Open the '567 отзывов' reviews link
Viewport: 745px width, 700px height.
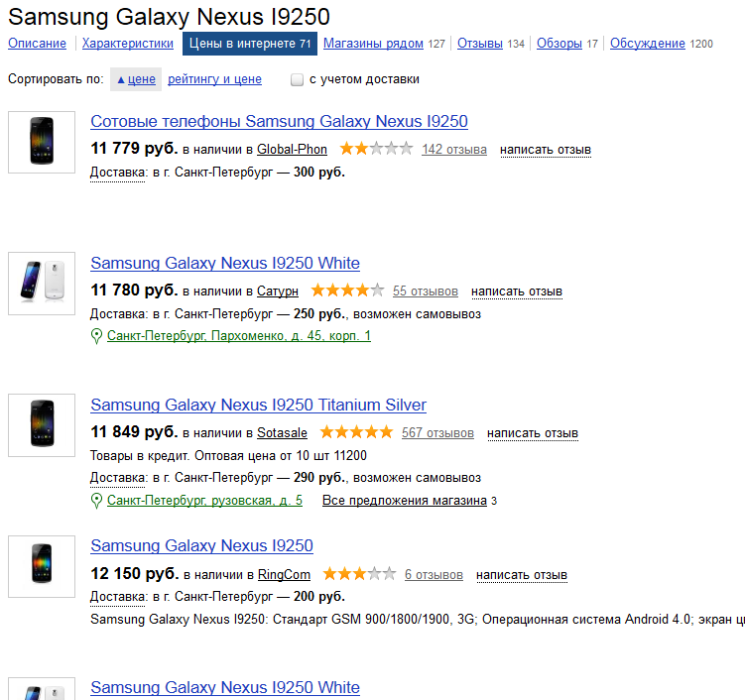pyautogui.click(x=437, y=433)
